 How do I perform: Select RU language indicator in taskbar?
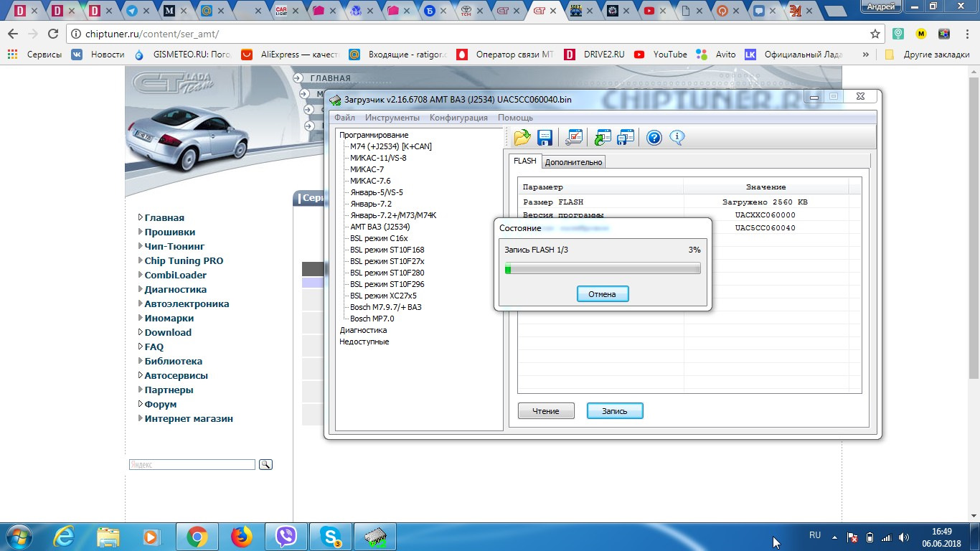click(815, 535)
